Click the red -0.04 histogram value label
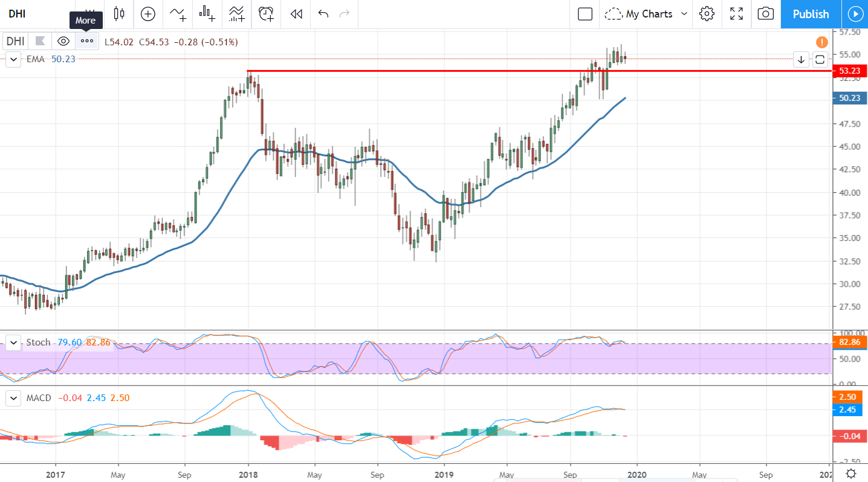The height and width of the screenshot is (482, 868). point(849,436)
